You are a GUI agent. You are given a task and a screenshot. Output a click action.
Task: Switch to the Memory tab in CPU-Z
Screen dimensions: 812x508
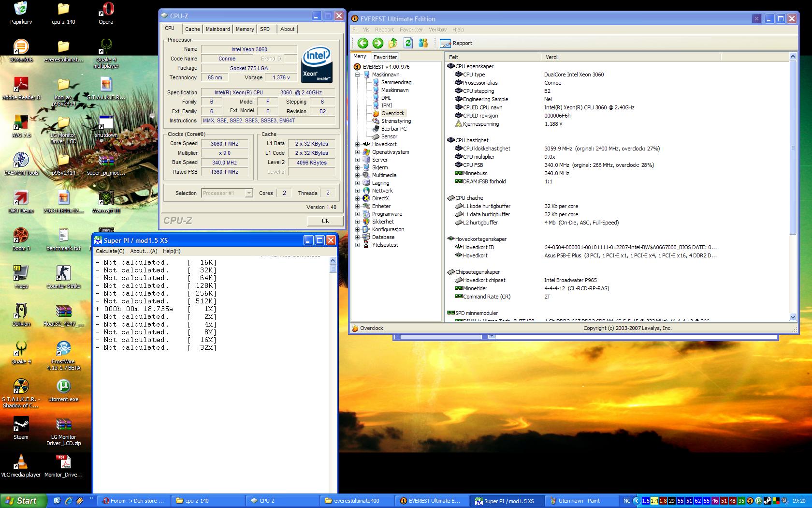tap(245, 29)
